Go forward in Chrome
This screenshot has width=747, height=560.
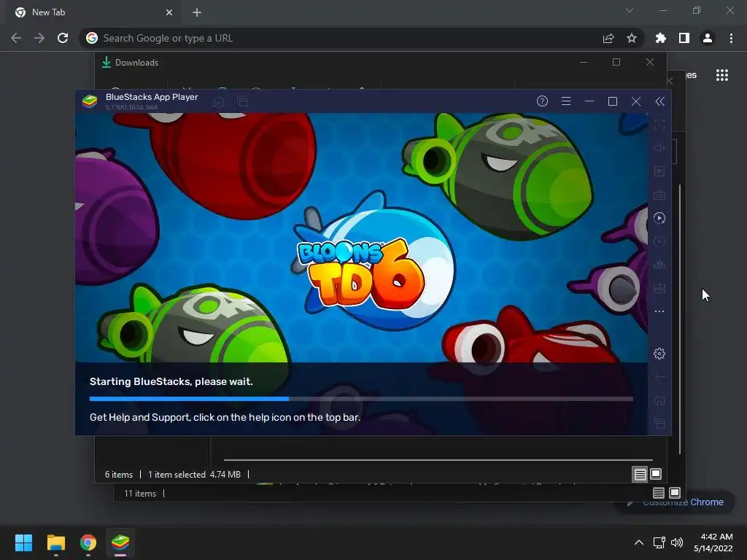[39, 38]
